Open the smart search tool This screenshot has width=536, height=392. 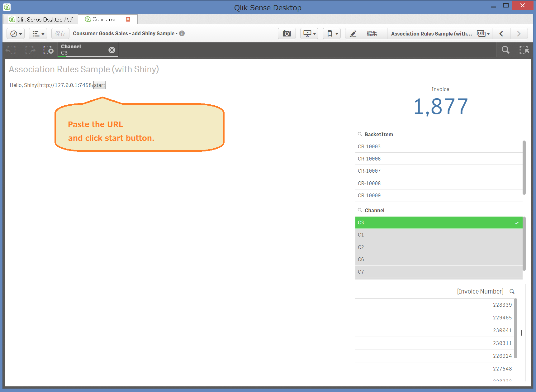click(505, 50)
